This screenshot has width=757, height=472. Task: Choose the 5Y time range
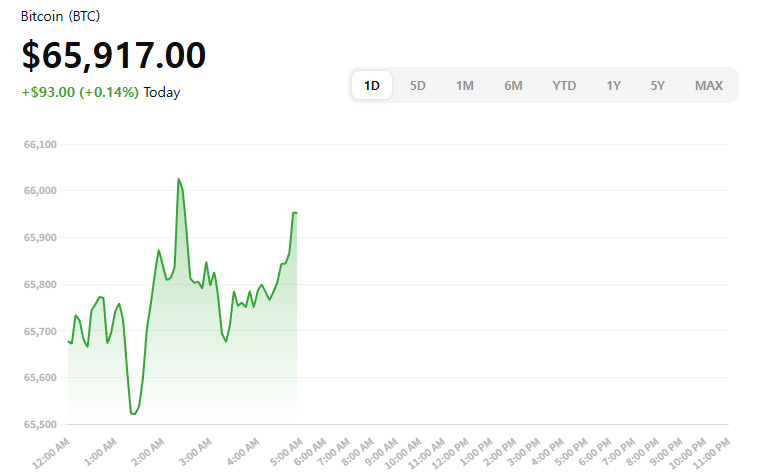(x=658, y=85)
